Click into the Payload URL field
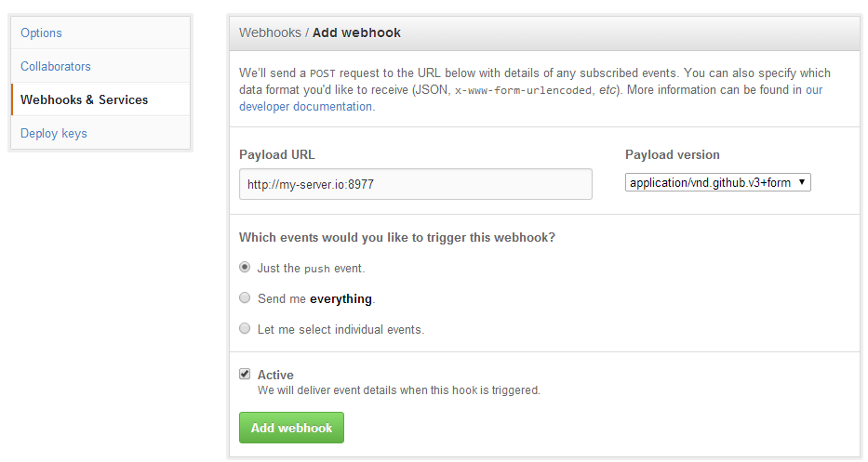This screenshot has height=462, width=868. [x=415, y=184]
